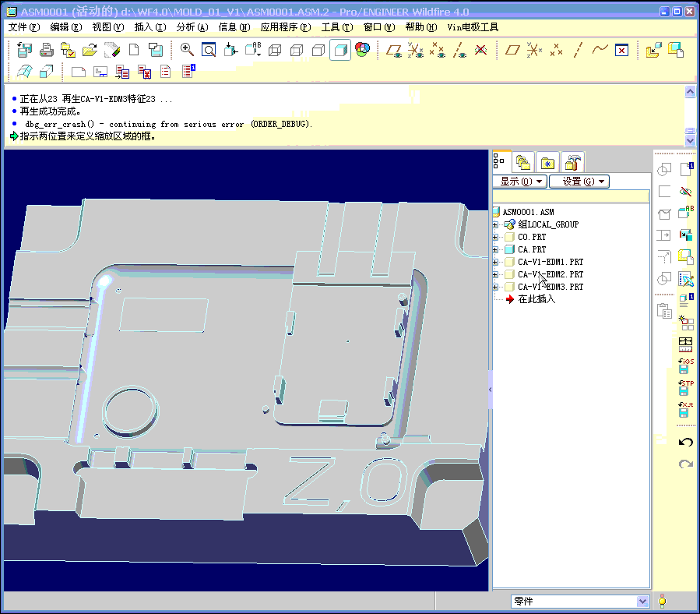The height and width of the screenshot is (614, 700).
Task: Click the datum axis creation tool
Action: 578,50
